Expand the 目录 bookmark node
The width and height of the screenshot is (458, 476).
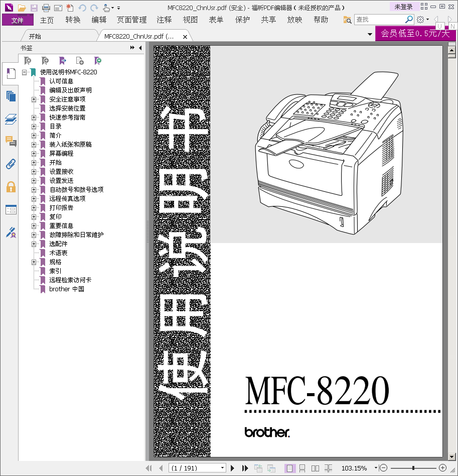(x=34, y=127)
